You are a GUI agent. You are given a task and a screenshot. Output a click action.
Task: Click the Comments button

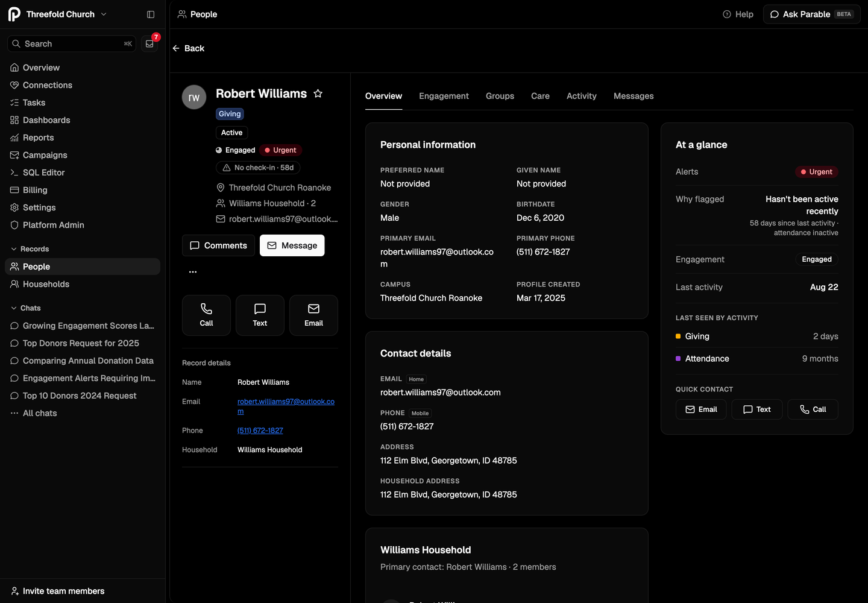click(x=218, y=245)
